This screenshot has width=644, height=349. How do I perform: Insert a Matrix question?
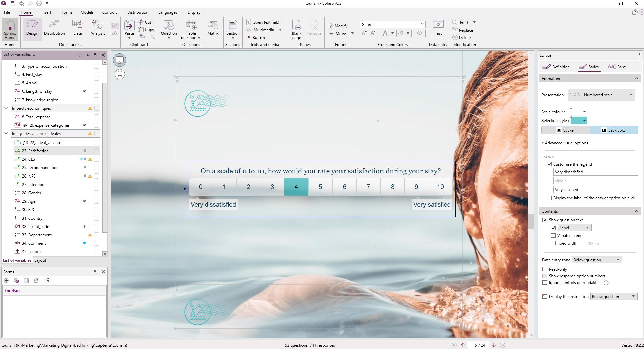(x=213, y=29)
